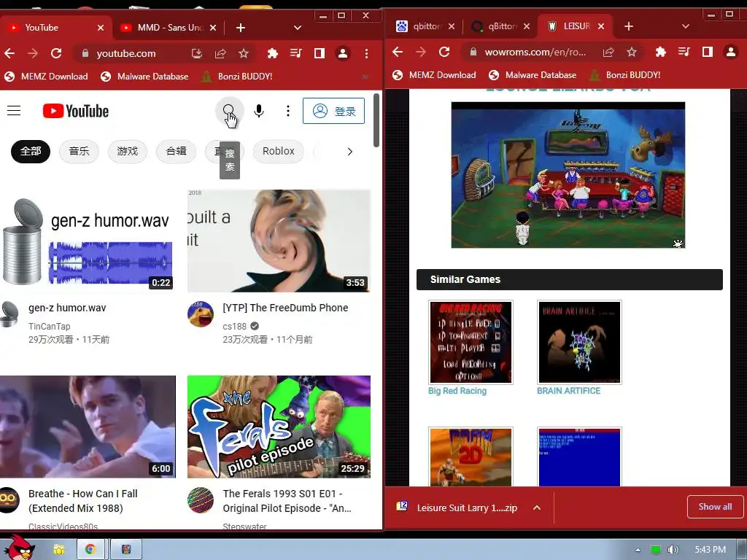Click the voice search microphone icon
The width and height of the screenshot is (747, 560).
[259, 111]
